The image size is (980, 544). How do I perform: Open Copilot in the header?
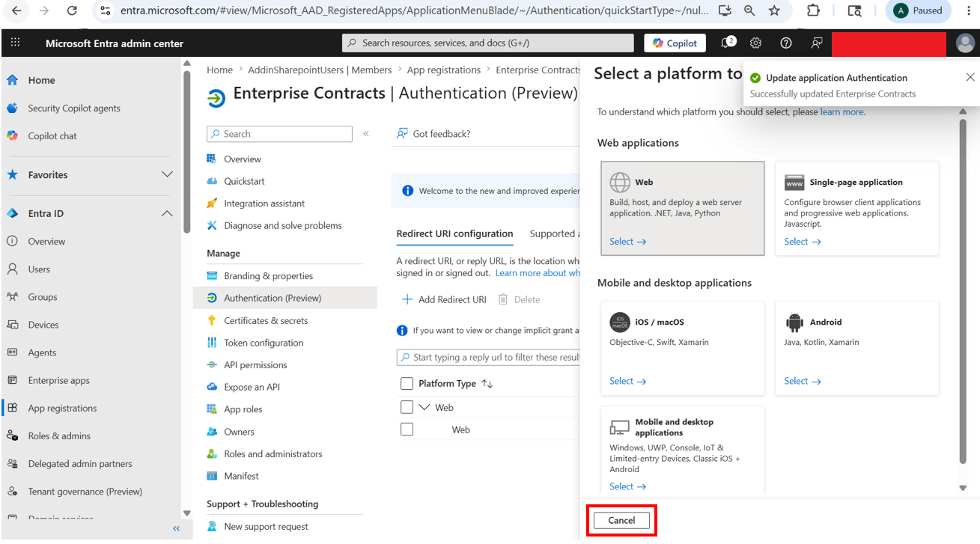pyautogui.click(x=675, y=43)
